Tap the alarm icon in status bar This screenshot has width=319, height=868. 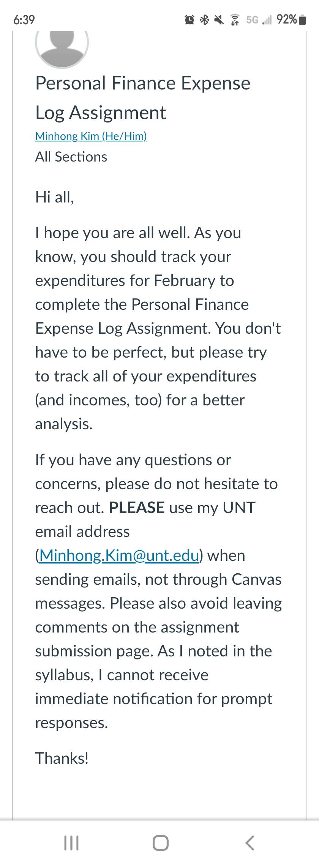(190, 20)
